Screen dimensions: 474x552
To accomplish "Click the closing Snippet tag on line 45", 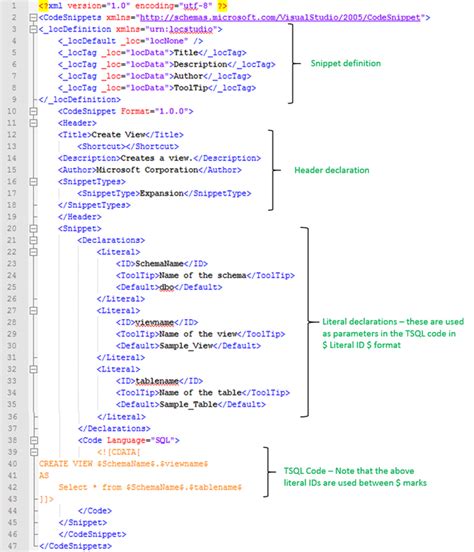I will coord(82,522).
